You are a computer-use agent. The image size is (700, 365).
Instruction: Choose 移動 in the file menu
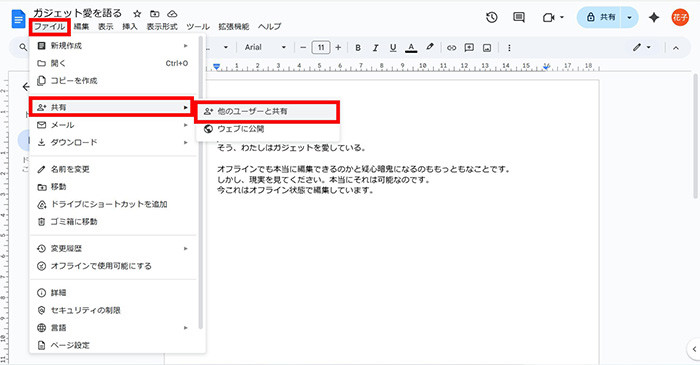(113, 187)
